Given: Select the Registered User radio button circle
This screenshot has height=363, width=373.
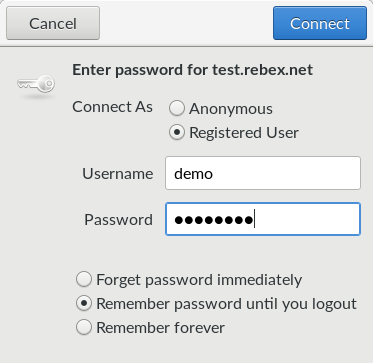Looking at the screenshot, I should [177, 132].
